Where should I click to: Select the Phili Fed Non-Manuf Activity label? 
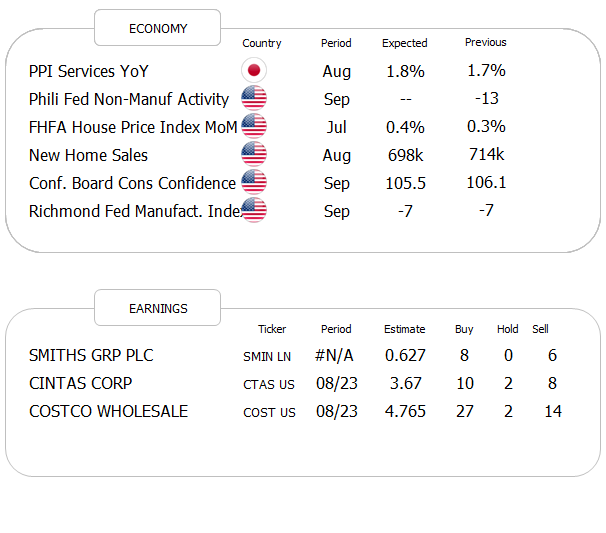129,99
